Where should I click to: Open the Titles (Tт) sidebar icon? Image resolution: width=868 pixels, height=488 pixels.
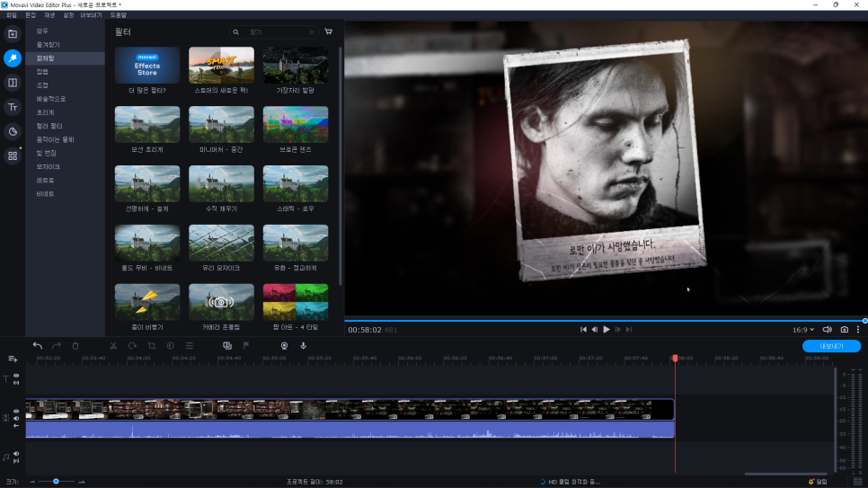(x=13, y=107)
